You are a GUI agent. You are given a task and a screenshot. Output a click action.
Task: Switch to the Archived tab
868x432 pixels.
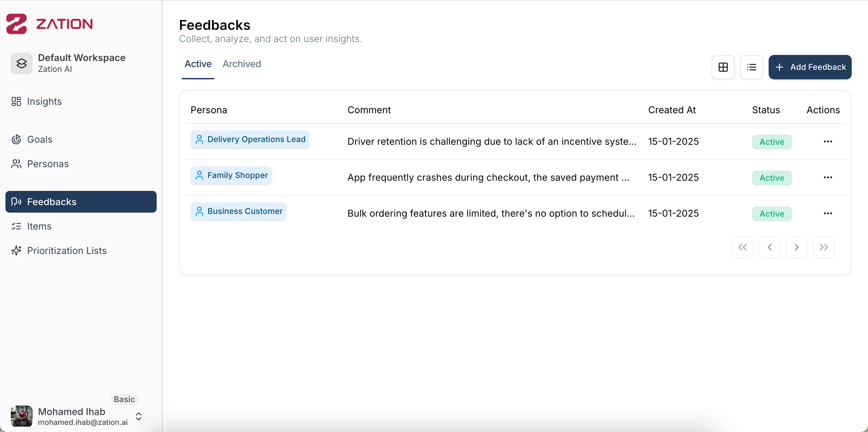click(x=242, y=64)
